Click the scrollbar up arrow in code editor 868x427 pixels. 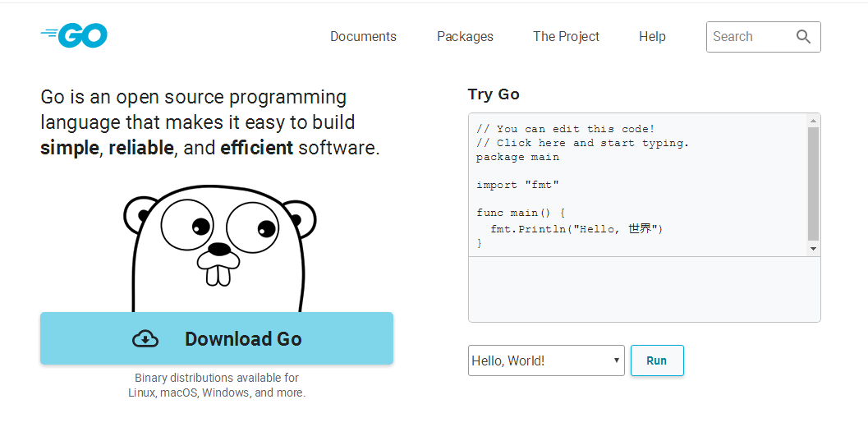(813, 121)
